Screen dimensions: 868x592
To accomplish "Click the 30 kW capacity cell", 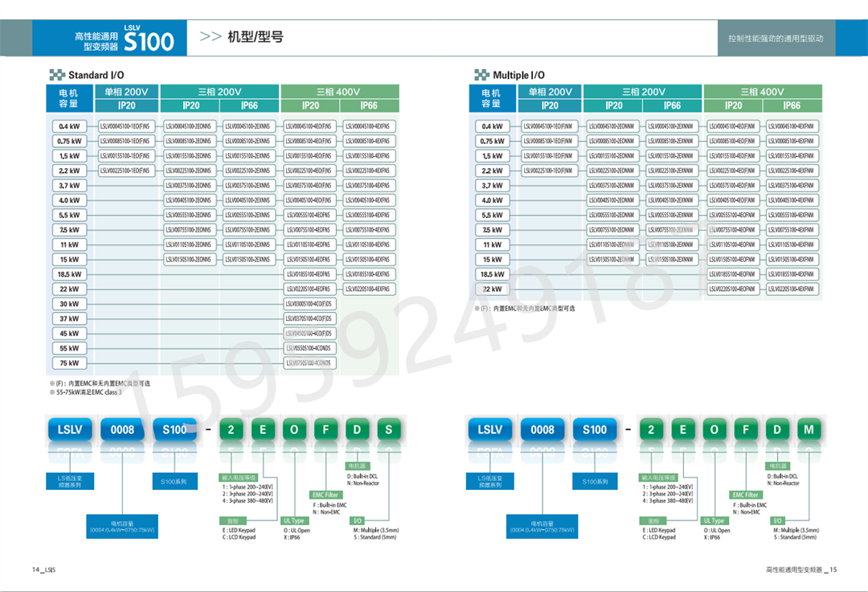I will click(69, 304).
